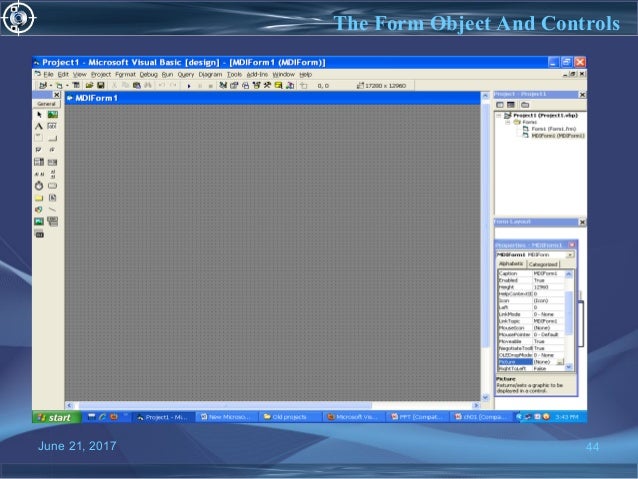Open the Project menu
The width and height of the screenshot is (638, 479).
pyautogui.click(x=101, y=74)
